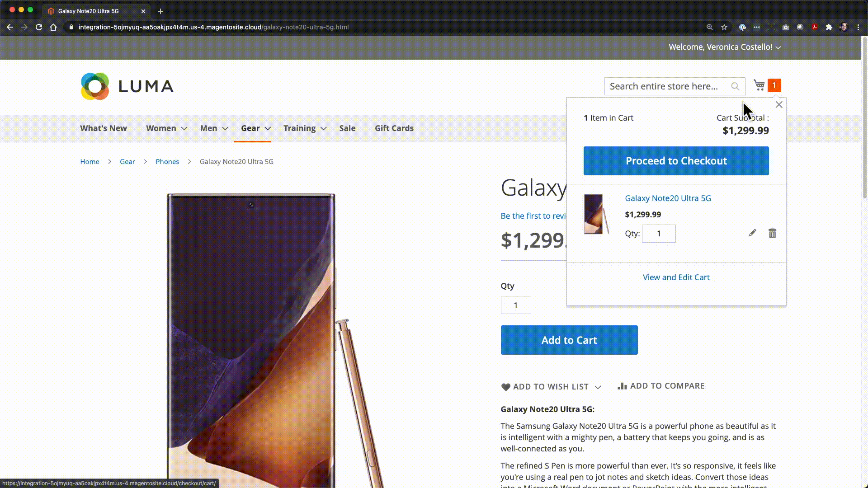Click the search magnifier icon

[x=736, y=86]
